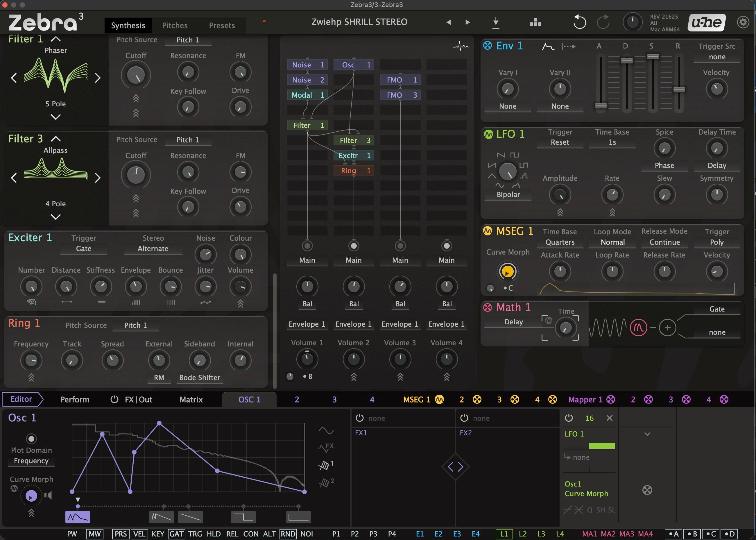Open LFO 1 Time Base 1s dropdown

tap(612, 142)
